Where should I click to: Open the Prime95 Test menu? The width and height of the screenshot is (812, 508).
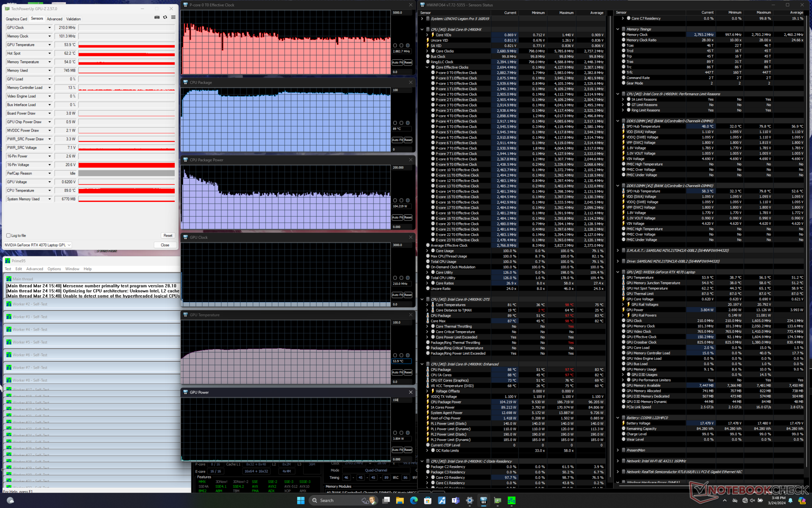[8, 269]
